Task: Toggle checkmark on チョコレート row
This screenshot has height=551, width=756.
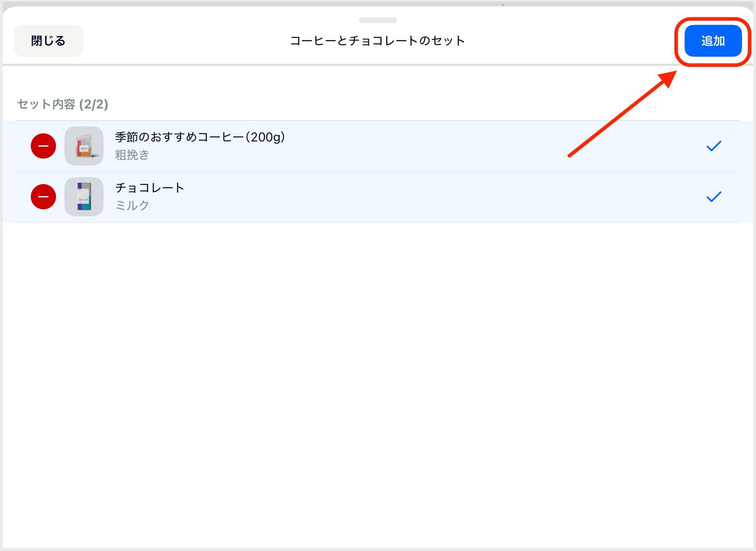Action: [714, 197]
